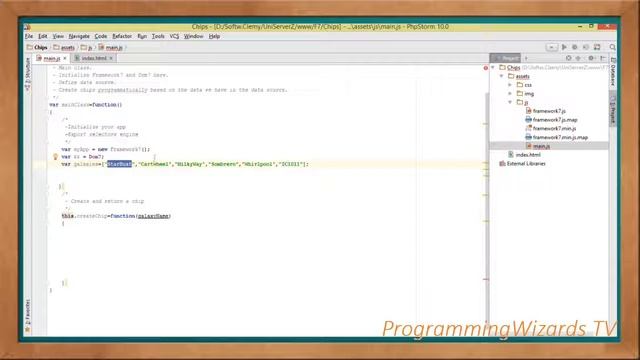Click the assets breadcrumb in navigation bar
Image resolution: width=640 pixels, height=360 pixels.
coord(64,48)
